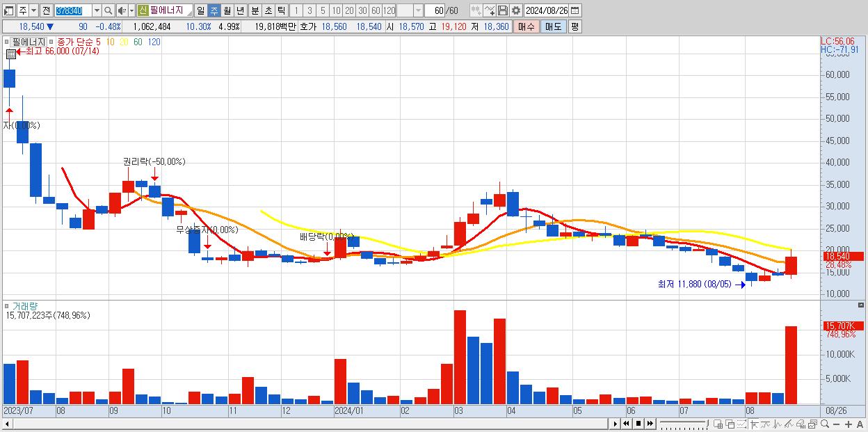The width and height of the screenshot is (868, 432).
Task: Click the green 신 badge icon
Action: tap(143, 10)
